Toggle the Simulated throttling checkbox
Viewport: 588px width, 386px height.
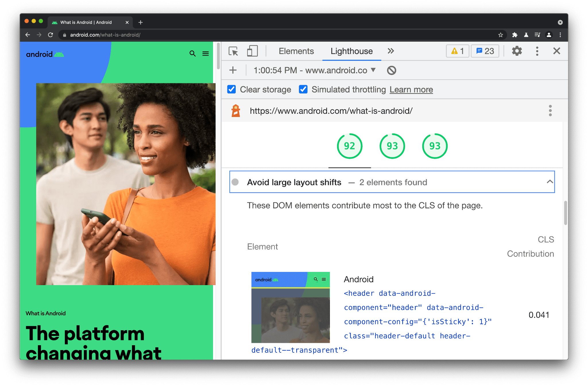pyautogui.click(x=304, y=89)
